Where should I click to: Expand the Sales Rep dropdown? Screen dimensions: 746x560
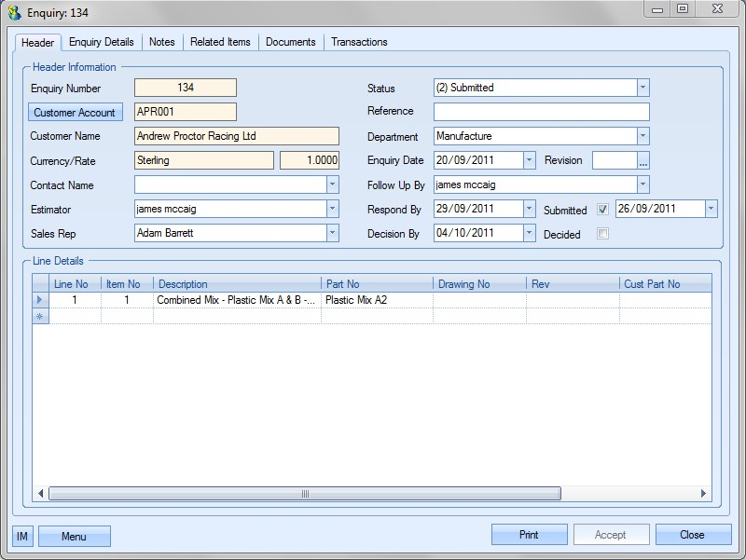tap(333, 233)
